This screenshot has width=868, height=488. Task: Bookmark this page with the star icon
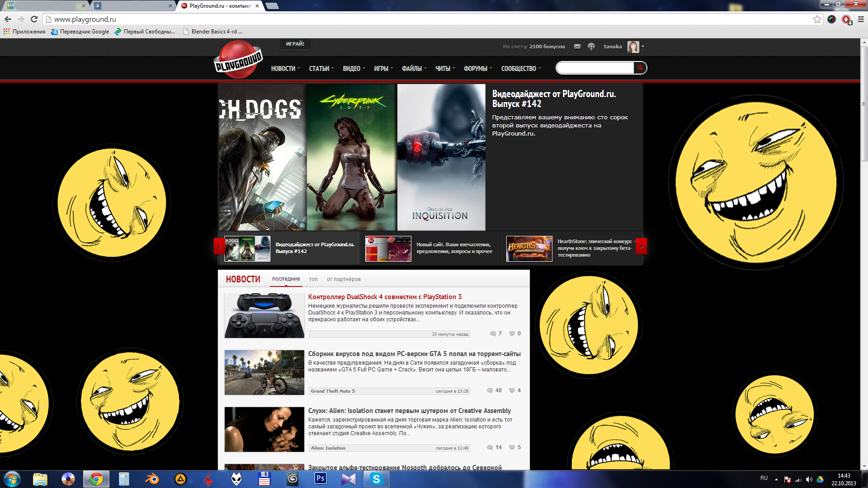(x=817, y=19)
